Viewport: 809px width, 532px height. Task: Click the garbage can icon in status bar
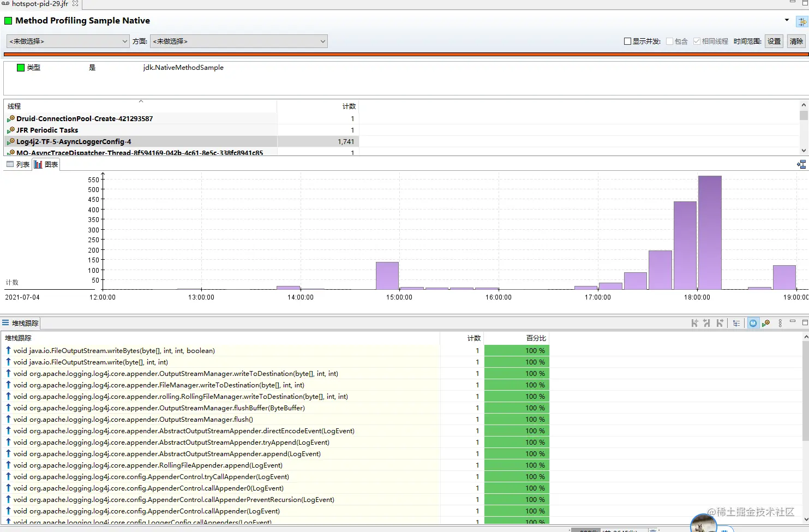click(x=653, y=530)
